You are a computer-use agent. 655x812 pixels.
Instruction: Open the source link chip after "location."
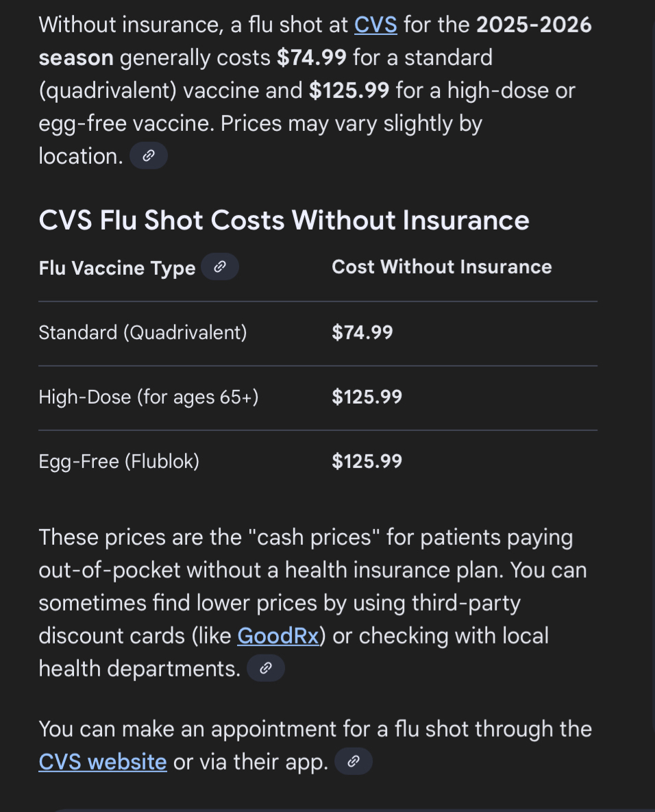(x=149, y=156)
